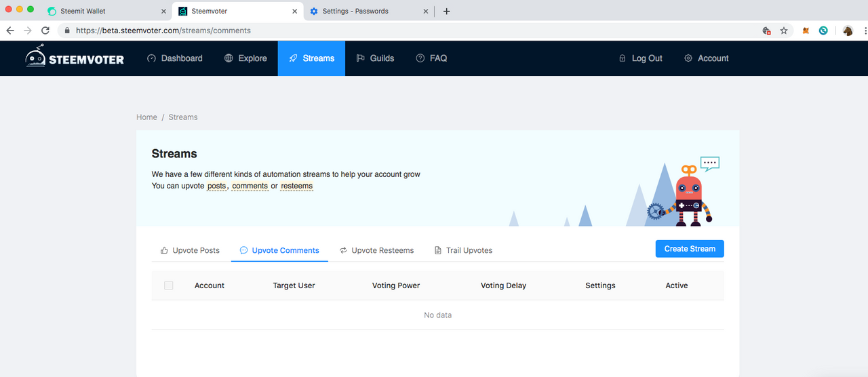The width and height of the screenshot is (868, 377).
Task: Open Account settings in header
Action: (x=706, y=58)
